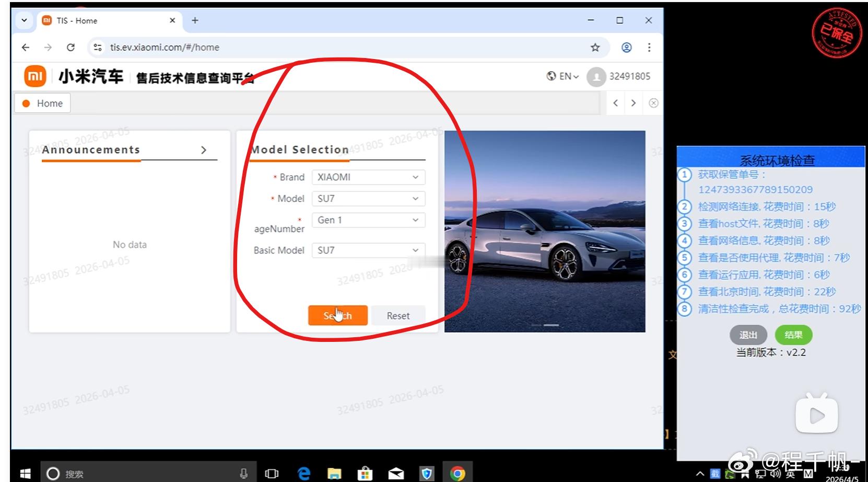This screenshot has width=868, height=482.
Task: Click the Chrome forward arrow
Action: (48, 48)
